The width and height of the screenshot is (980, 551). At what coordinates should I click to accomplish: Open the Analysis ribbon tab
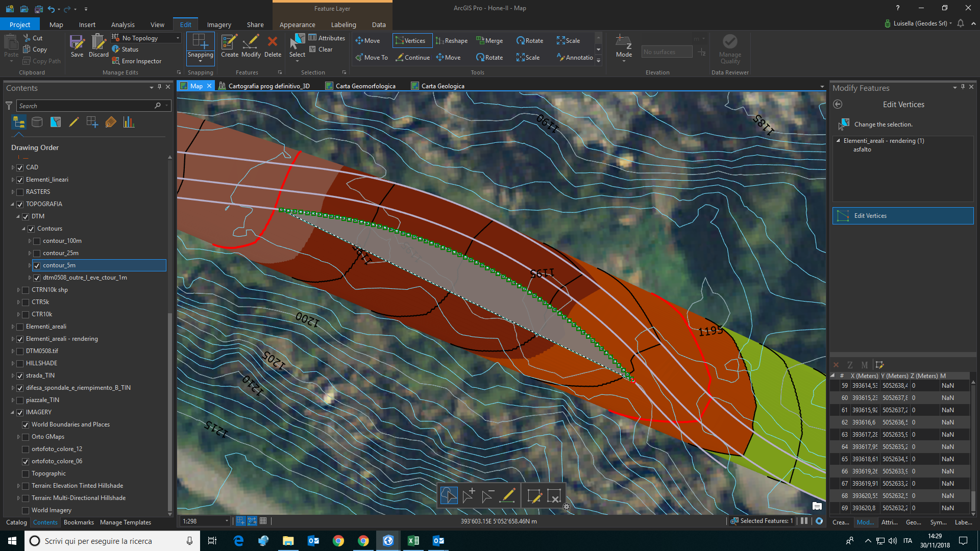tap(122, 24)
